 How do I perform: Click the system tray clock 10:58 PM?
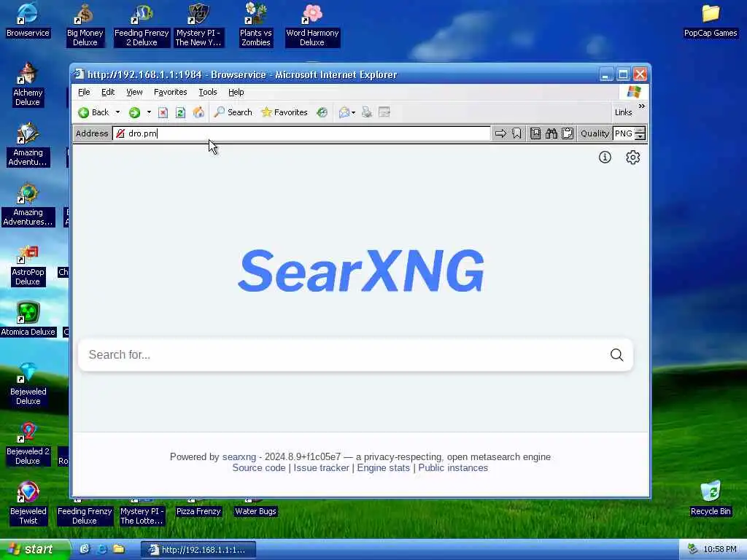pos(720,550)
